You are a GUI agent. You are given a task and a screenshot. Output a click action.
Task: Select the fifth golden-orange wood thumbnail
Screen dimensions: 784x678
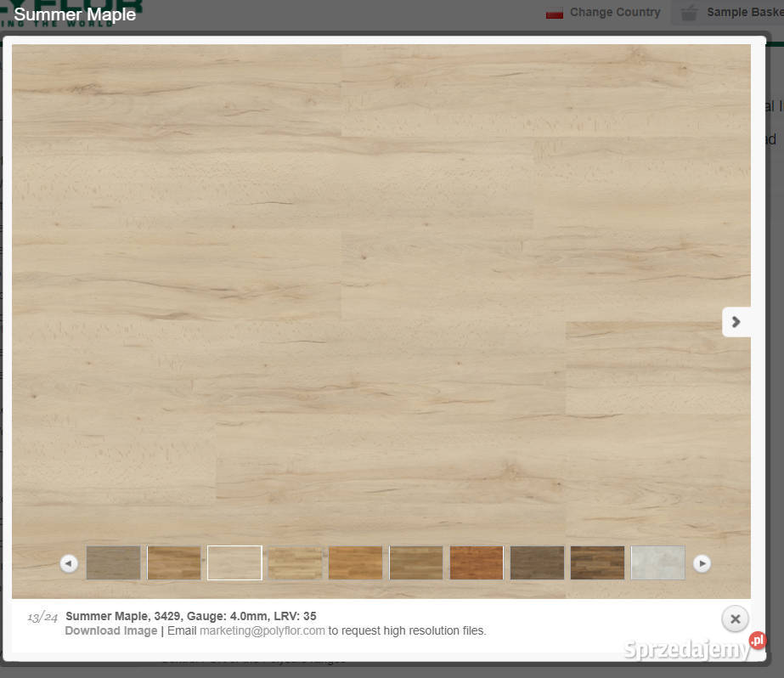click(x=355, y=562)
